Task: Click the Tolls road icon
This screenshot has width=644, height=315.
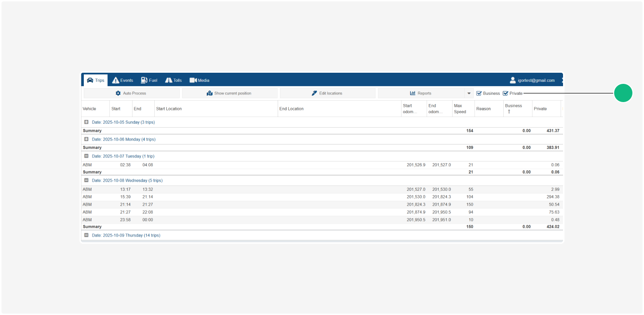Action: [169, 80]
